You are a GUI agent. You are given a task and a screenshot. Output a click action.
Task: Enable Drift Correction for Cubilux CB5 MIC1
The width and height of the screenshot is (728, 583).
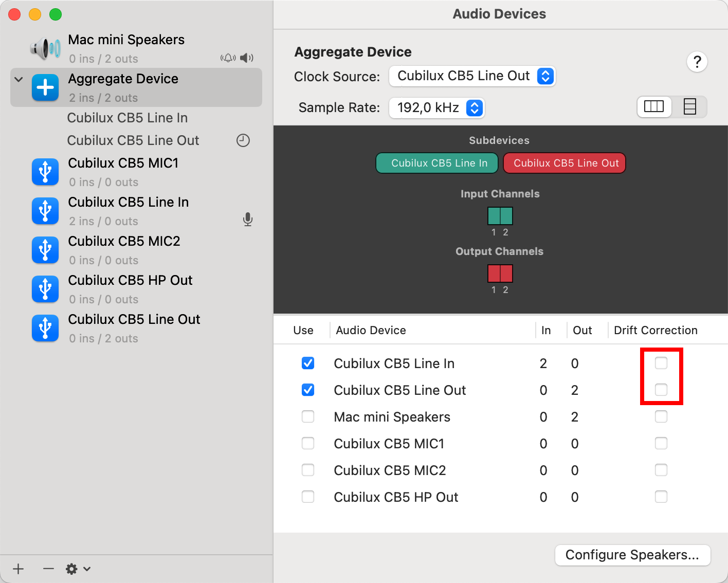(661, 443)
